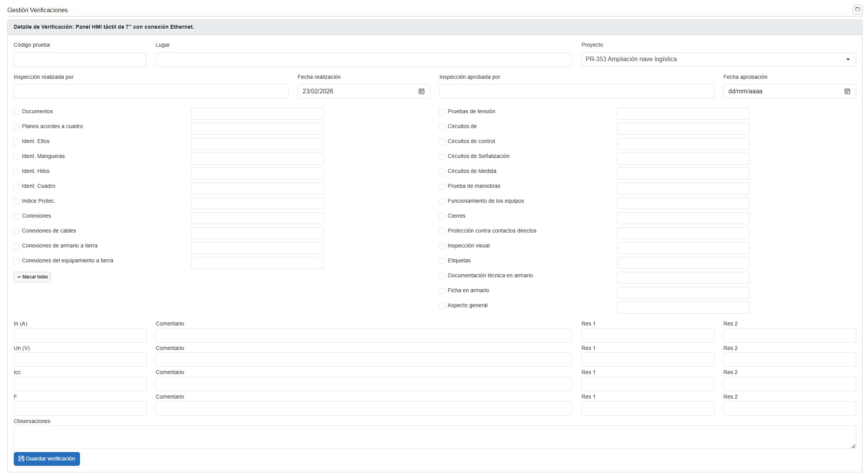Check the Documentos checkbox

coord(16,112)
